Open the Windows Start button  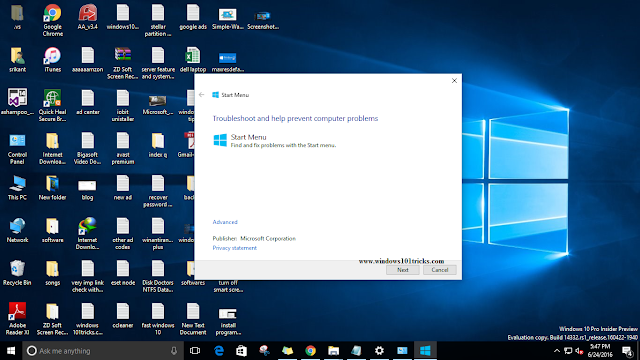(x=11, y=351)
